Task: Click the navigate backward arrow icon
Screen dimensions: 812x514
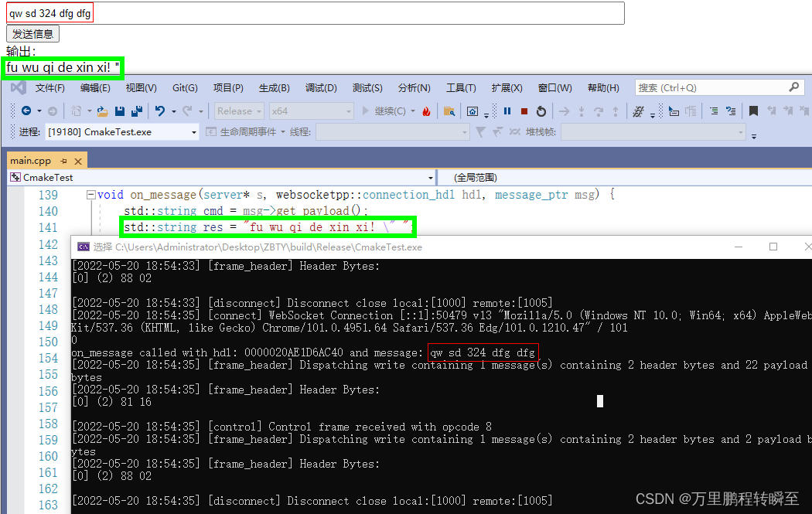Action: point(26,111)
